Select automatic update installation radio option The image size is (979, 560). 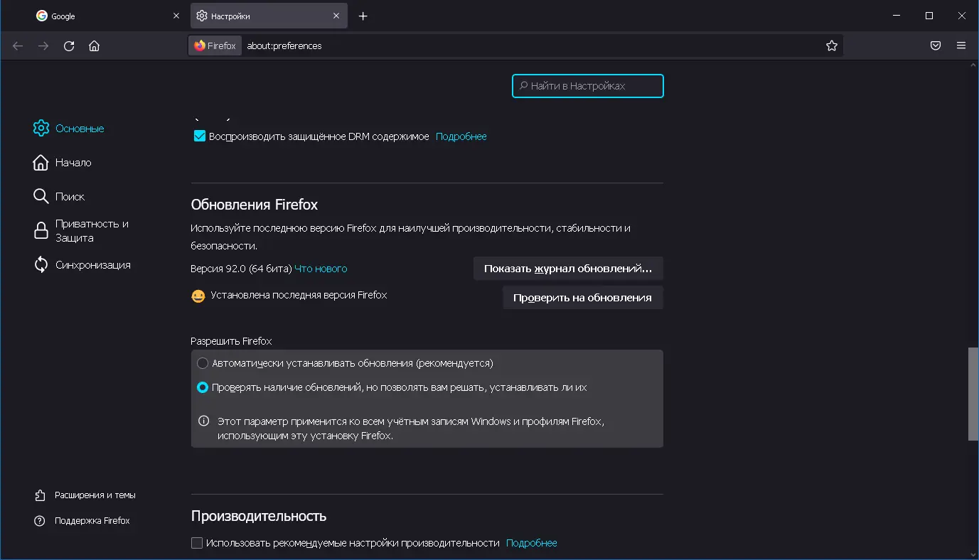coord(203,363)
